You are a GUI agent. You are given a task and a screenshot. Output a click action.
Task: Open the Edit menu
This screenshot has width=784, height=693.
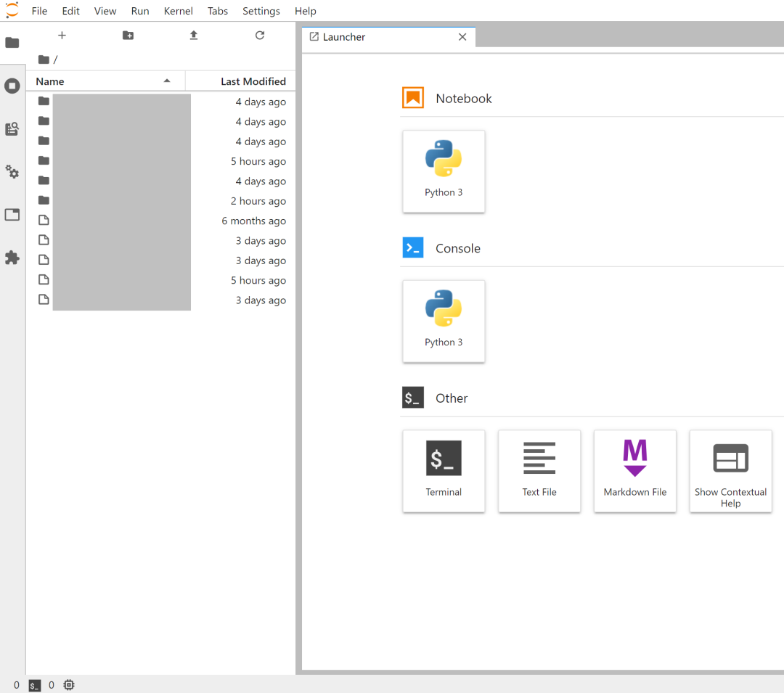[70, 11]
